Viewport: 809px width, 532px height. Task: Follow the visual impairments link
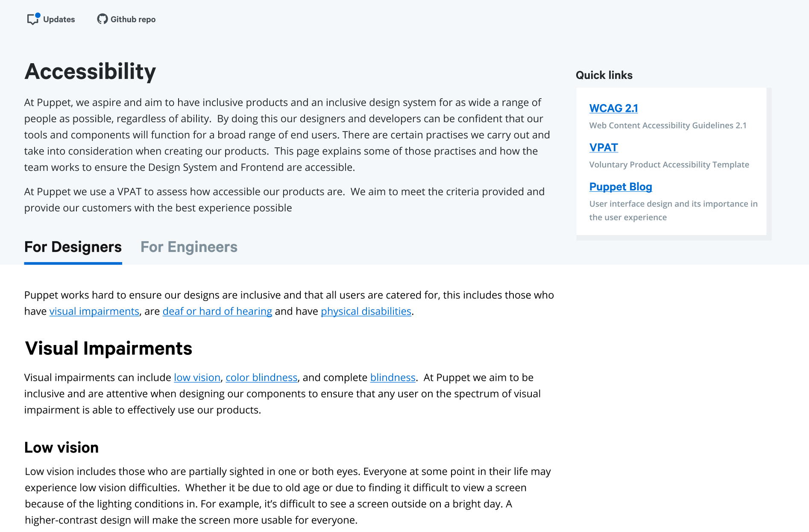point(94,312)
